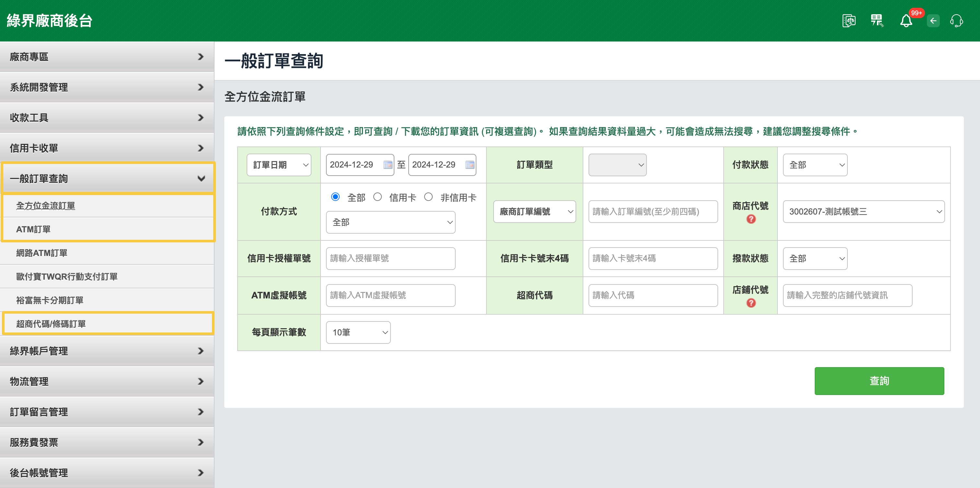Open the legal scales document icon

point(848,20)
